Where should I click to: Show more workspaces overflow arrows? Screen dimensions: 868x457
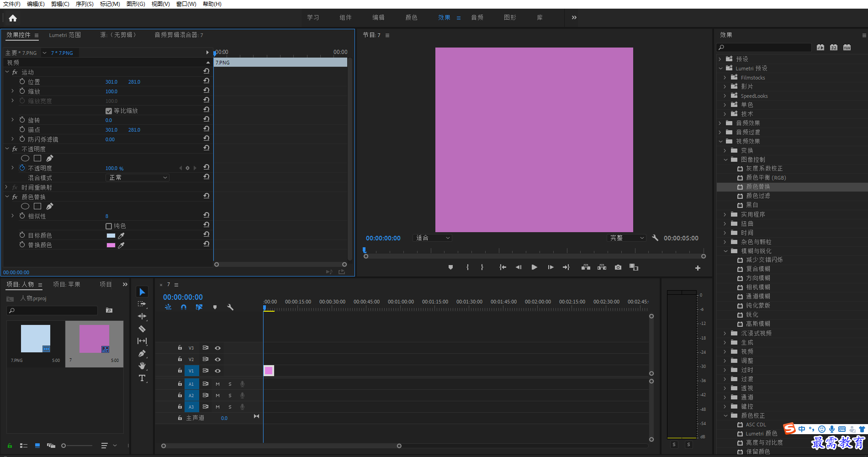(x=574, y=17)
